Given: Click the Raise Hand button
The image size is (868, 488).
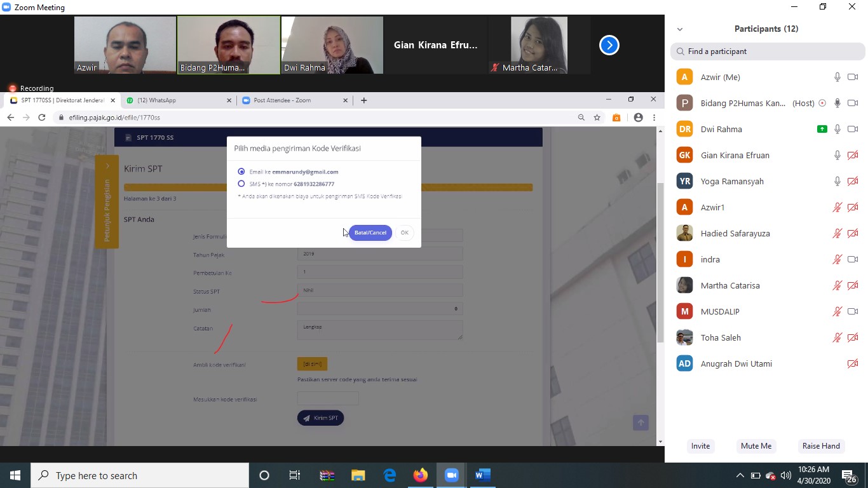Looking at the screenshot, I should (821, 446).
